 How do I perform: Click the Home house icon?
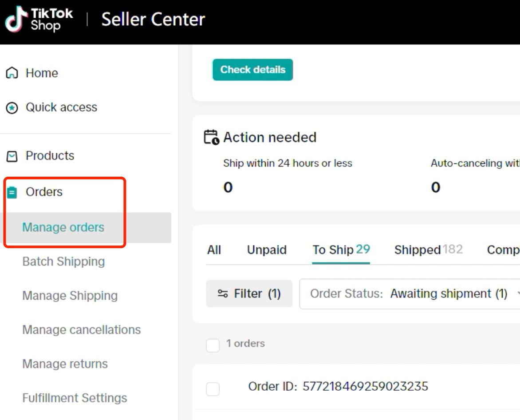[x=12, y=73]
